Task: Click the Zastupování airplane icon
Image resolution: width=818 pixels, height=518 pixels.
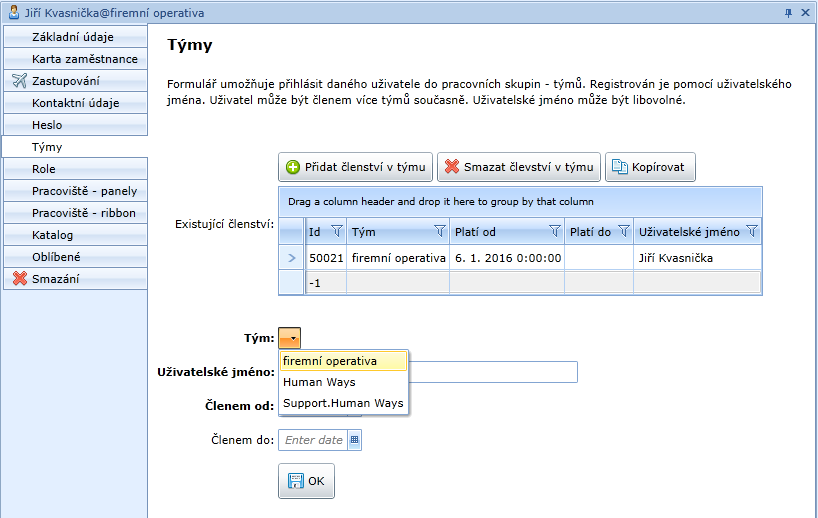Action: point(18,81)
